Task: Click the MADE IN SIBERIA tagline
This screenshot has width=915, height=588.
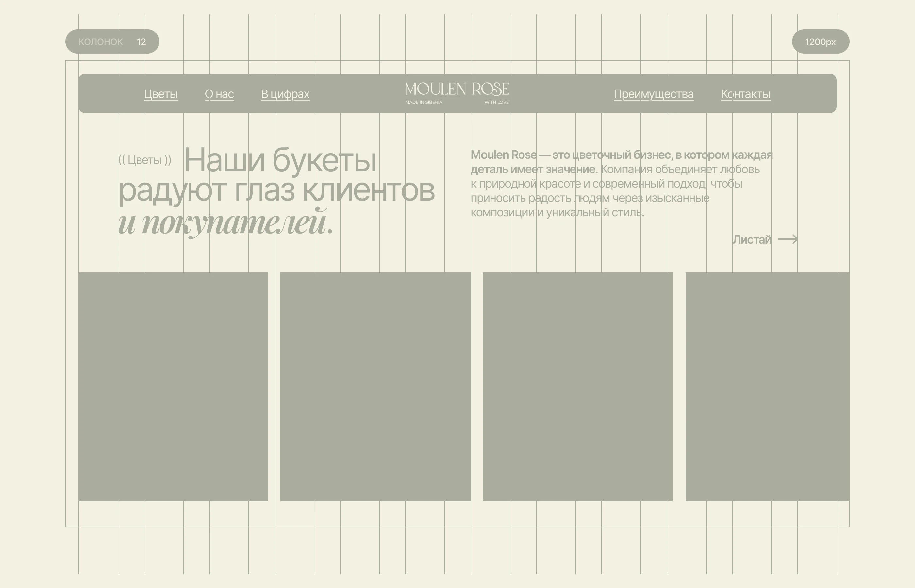Action: (x=424, y=102)
